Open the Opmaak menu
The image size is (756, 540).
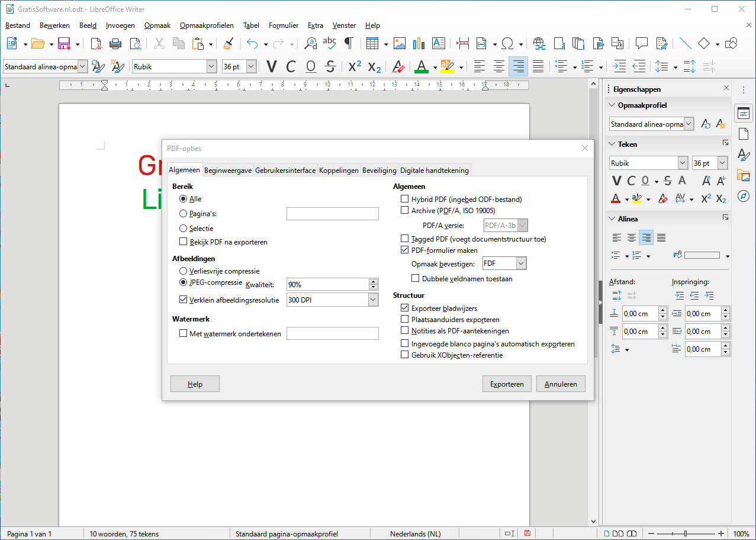157,25
